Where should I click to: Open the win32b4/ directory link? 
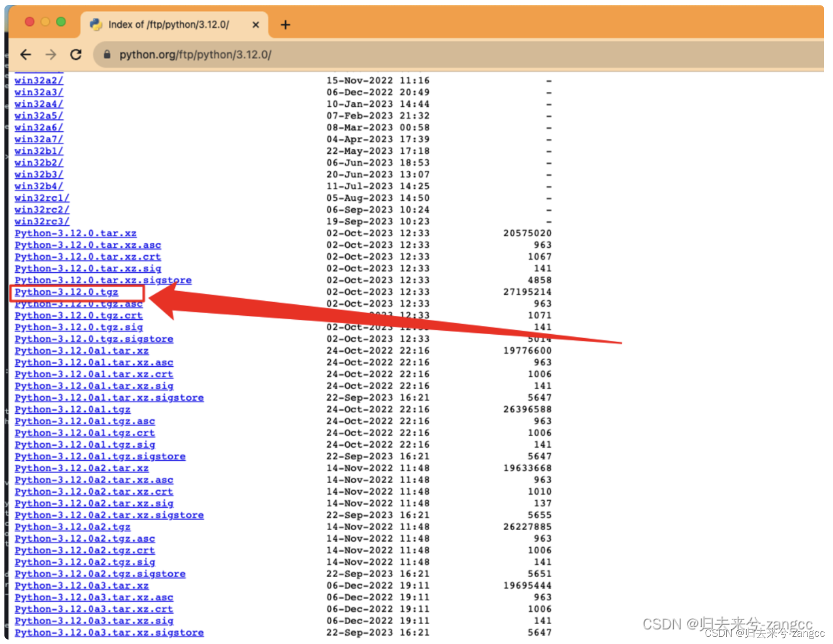coord(39,186)
